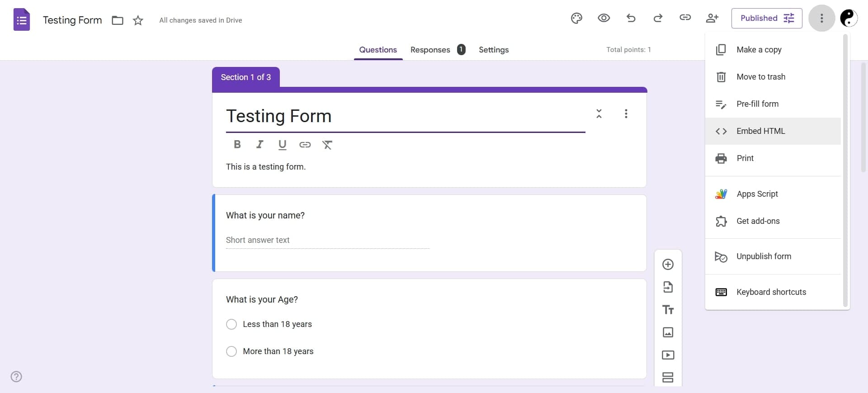Open Keyboard shortcuts
This screenshot has height=393, width=868.
773,292
